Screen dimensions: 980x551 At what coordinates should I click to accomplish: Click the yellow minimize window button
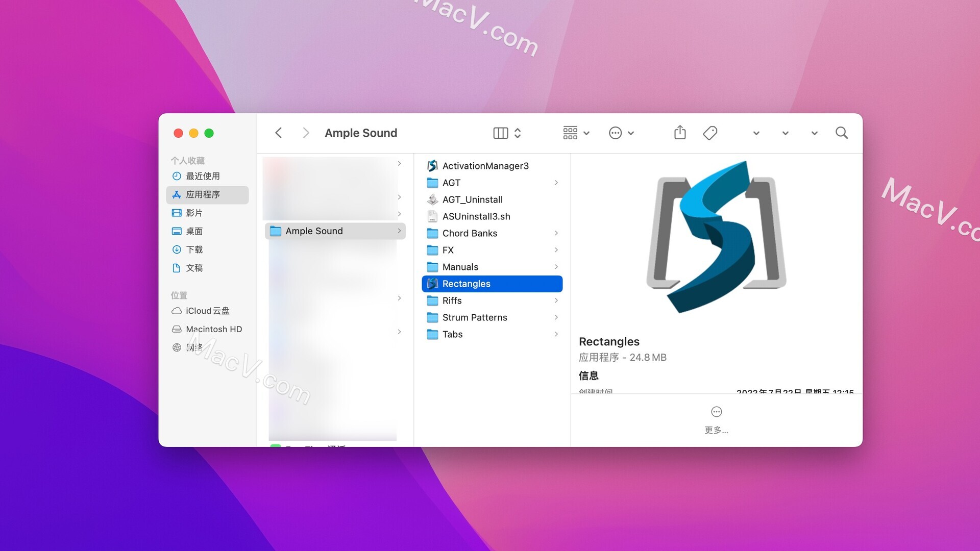tap(193, 133)
